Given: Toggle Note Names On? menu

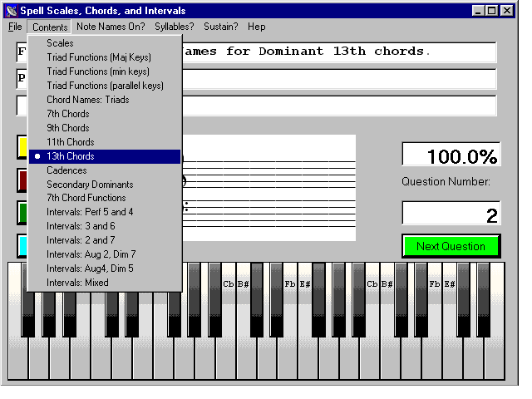Looking at the screenshot, I should (x=111, y=27).
